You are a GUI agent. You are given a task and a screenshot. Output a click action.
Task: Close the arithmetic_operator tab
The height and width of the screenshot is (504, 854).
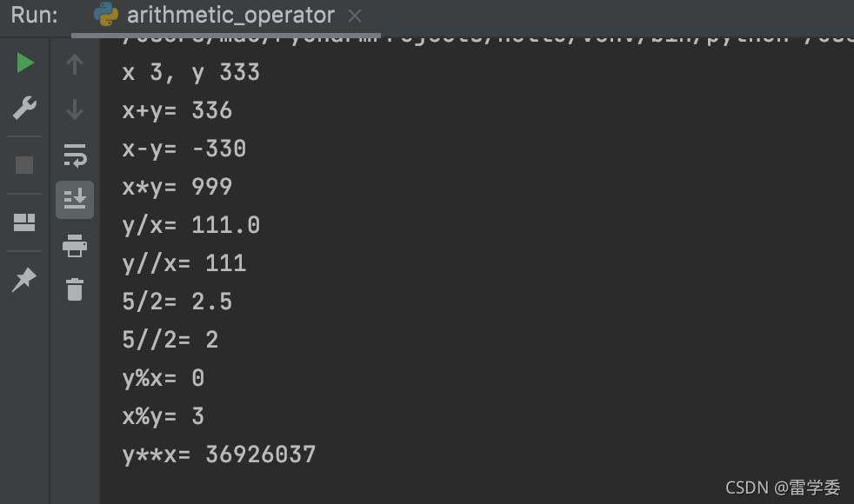(355, 17)
